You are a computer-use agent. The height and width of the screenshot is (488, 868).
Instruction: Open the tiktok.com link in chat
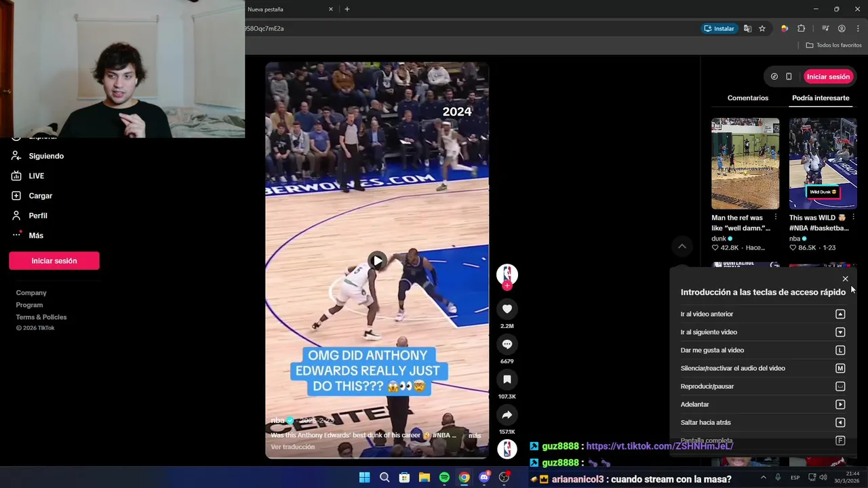[659, 446]
